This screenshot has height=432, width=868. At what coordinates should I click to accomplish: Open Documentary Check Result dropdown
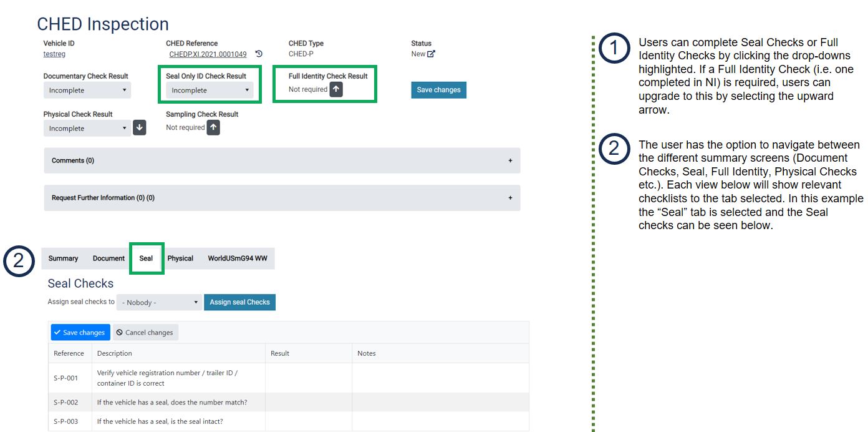point(87,91)
